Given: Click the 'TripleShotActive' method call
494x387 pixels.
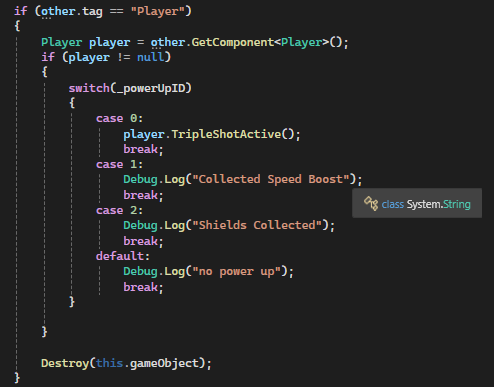Looking at the screenshot, I should click(226, 134).
